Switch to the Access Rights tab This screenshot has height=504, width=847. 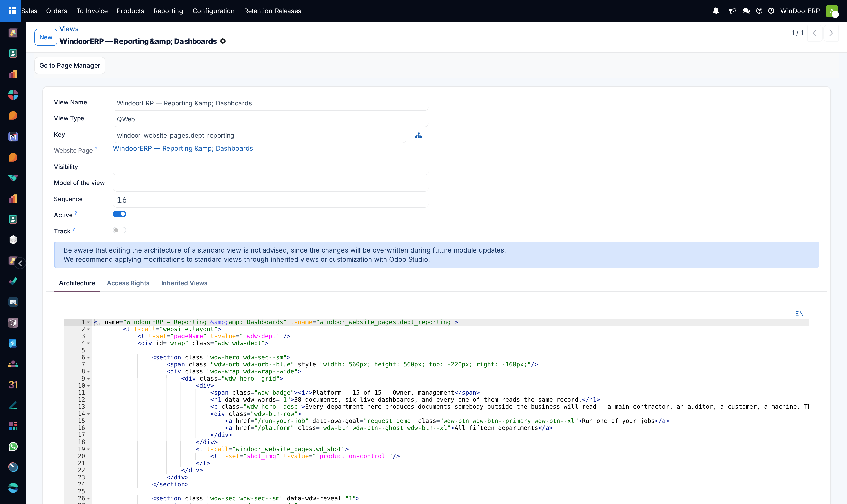click(x=128, y=283)
